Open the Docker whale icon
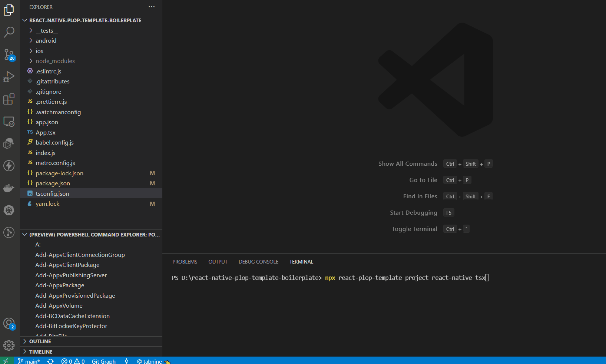Image resolution: width=606 pixels, height=364 pixels. (9, 188)
